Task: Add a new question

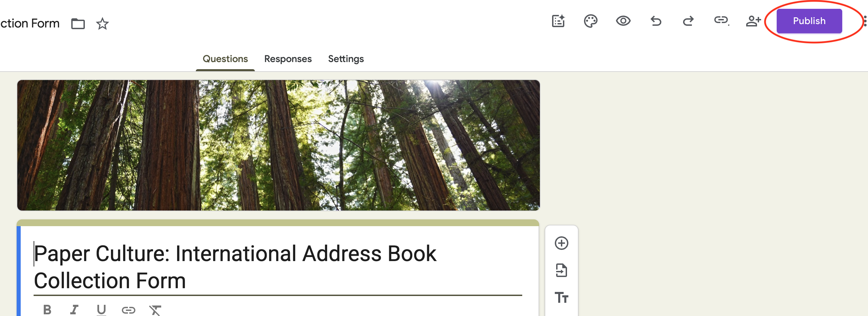Action: (561, 243)
